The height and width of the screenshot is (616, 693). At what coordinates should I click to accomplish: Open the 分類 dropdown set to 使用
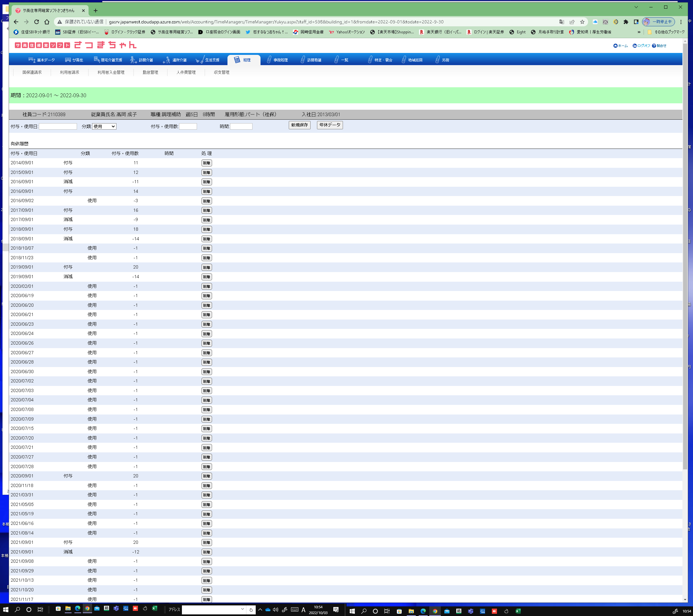104,126
